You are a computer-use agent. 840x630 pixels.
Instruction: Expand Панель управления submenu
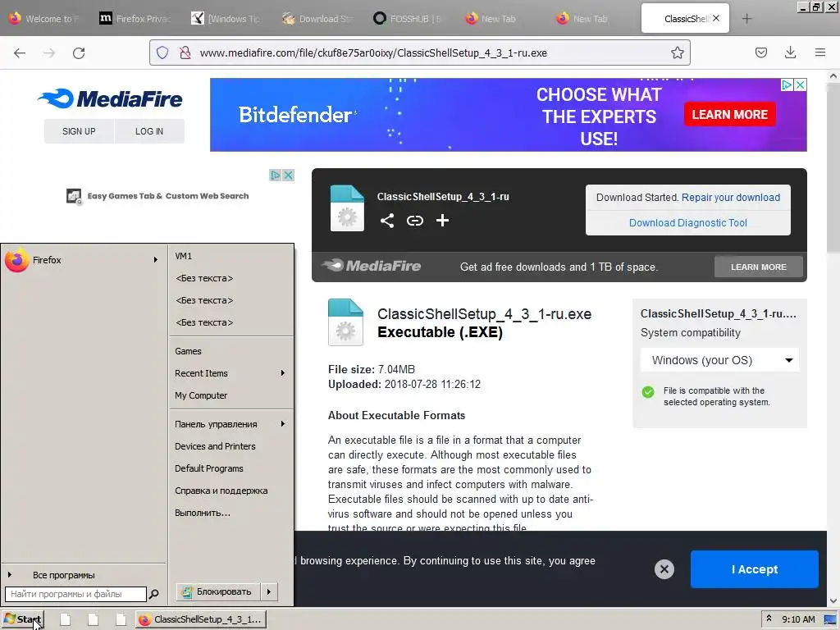[283, 424]
